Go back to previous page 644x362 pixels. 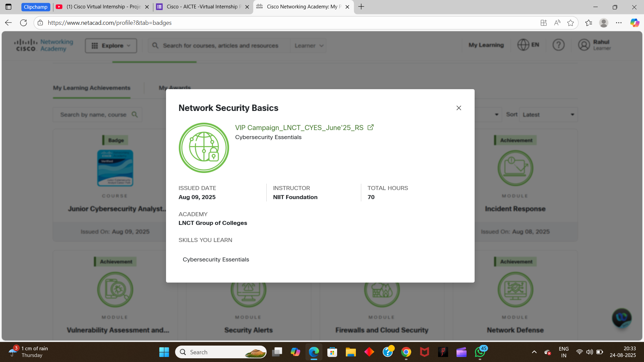coord(8,23)
